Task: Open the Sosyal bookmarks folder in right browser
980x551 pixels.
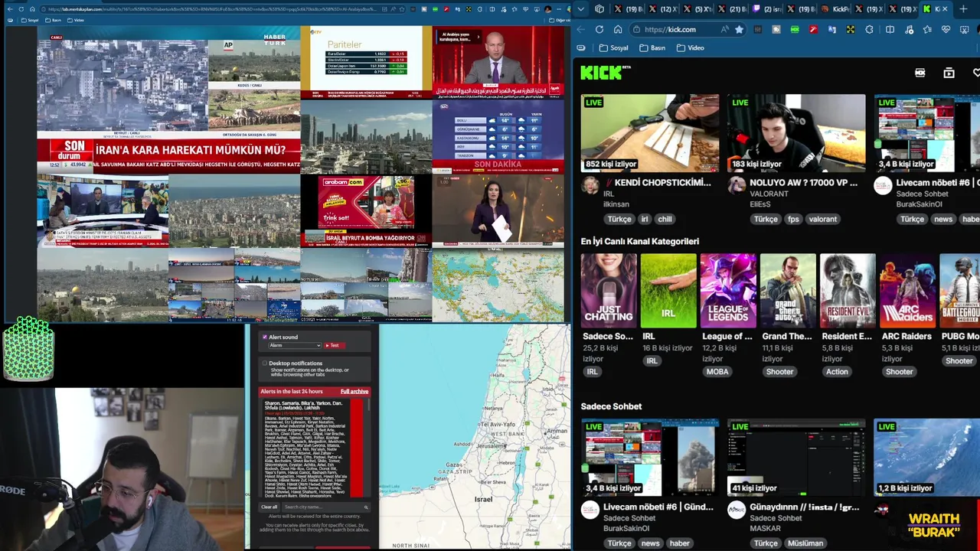Action: pyautogui.click(x=613, y=47)
